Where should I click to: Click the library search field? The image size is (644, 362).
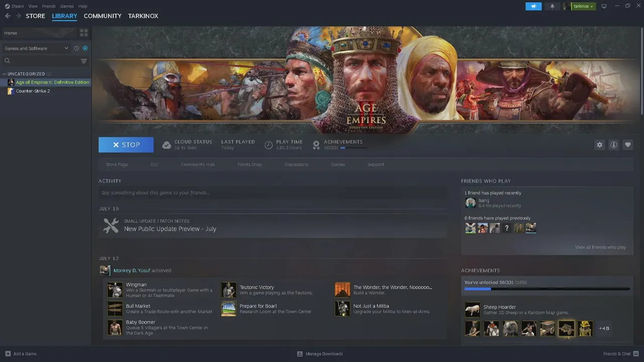coord(45,61)
